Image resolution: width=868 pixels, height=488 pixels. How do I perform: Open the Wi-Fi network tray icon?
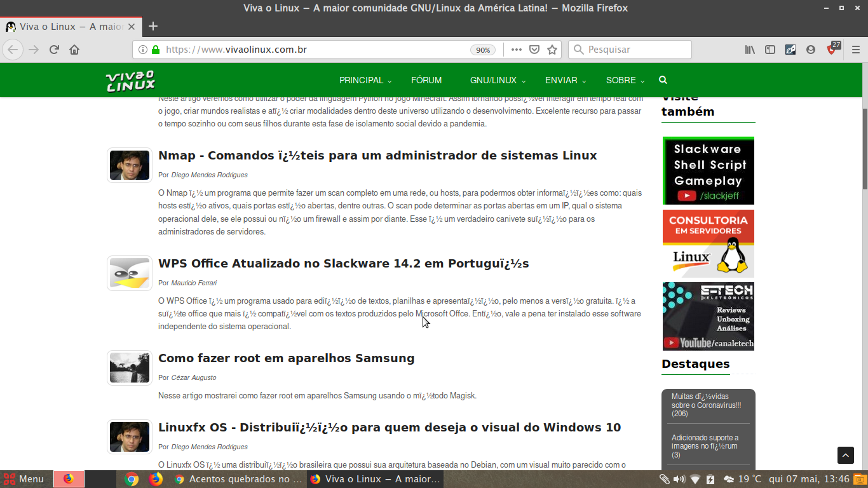click(695, 479)
